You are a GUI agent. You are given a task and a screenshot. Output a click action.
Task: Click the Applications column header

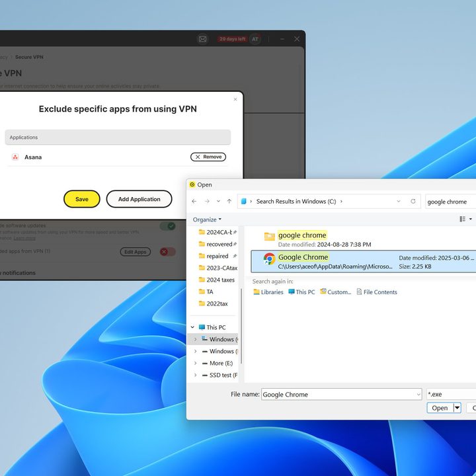click(118, 138)
